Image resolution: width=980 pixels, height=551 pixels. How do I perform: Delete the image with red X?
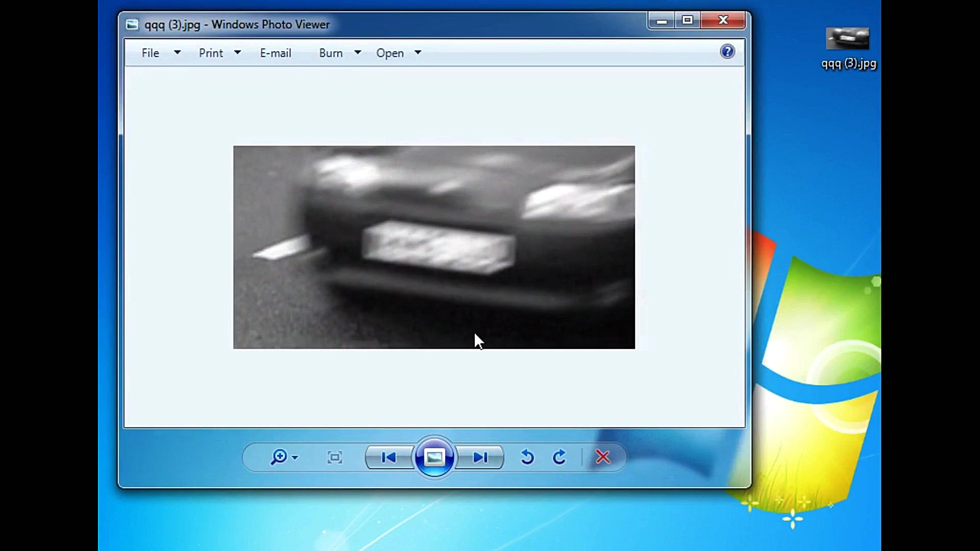603,457
